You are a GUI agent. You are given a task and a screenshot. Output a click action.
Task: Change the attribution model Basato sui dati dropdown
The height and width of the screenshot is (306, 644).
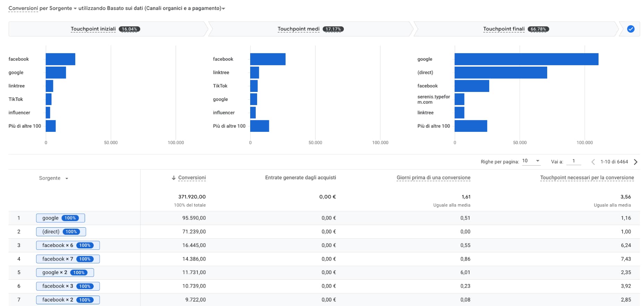pos(223,8)
